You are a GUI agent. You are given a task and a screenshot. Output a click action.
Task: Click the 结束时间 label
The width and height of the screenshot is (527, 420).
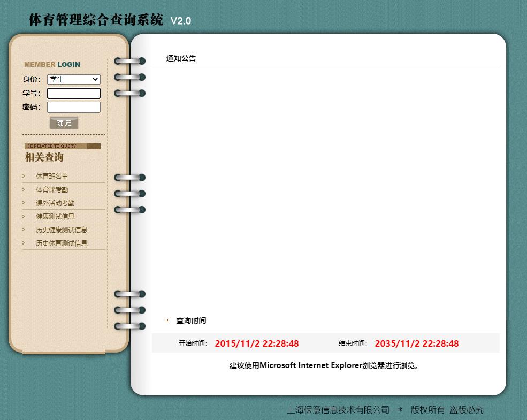pyautogui.click(x=353, y=343)
